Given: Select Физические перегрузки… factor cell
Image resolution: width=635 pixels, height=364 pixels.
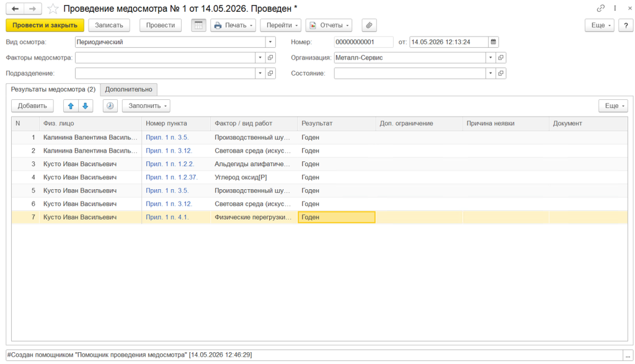Looking at the screenshot, I should [x=254, y=218].
